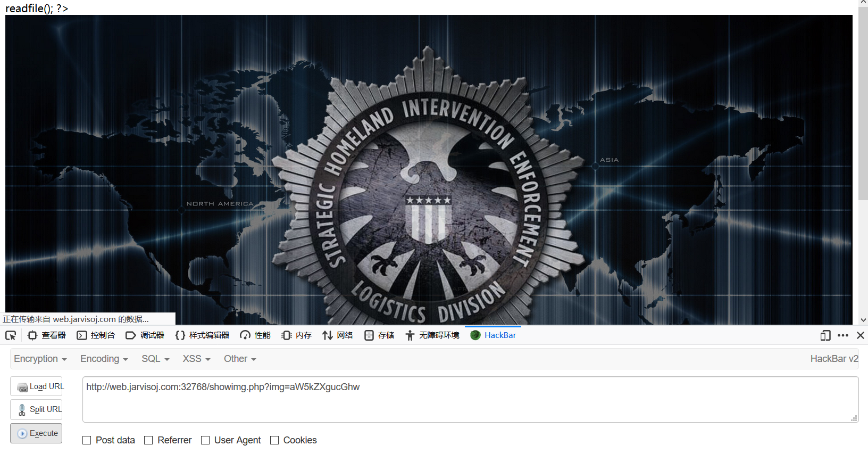Click the "正在传输来自 web.jarvisoj.com 的数据..." status text
This screenshot has height=470, width=868.
point(76,319)
